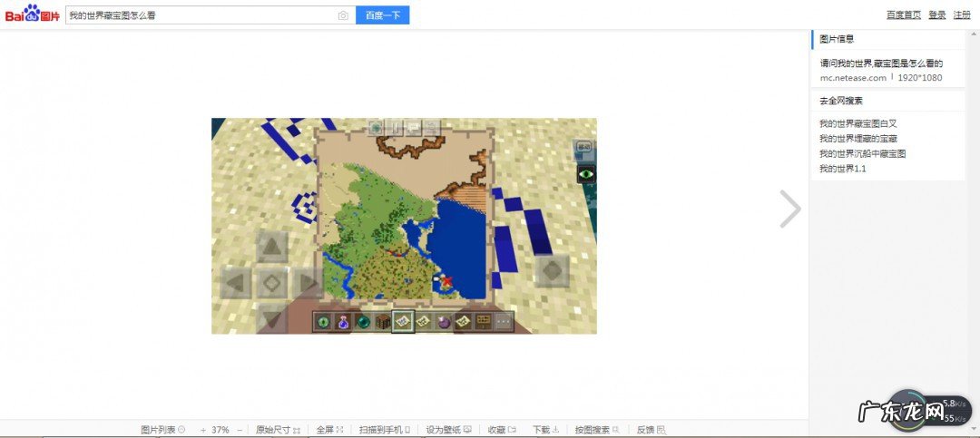Switch to 全屏 fullscreen view
The image size is (980, 438).
329,430
